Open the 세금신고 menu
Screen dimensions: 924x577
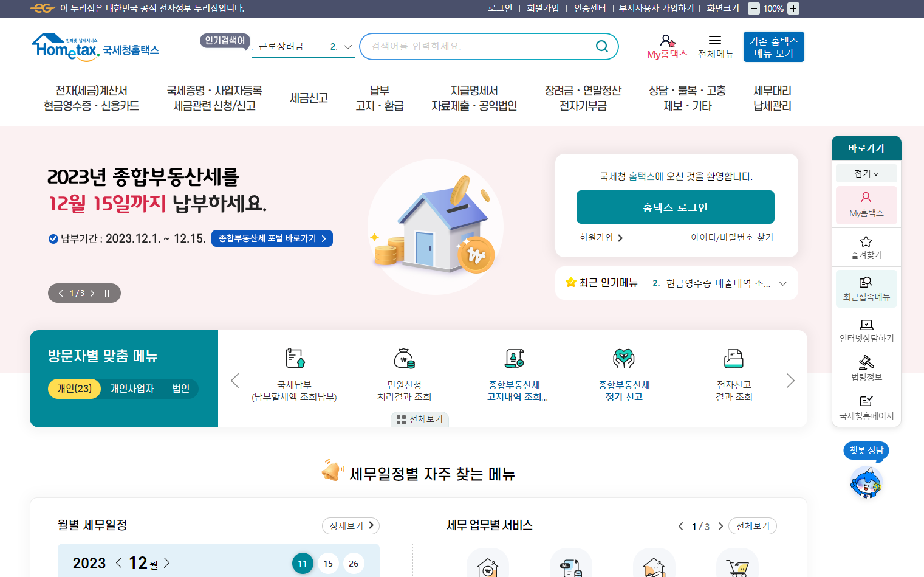point(309,97)
